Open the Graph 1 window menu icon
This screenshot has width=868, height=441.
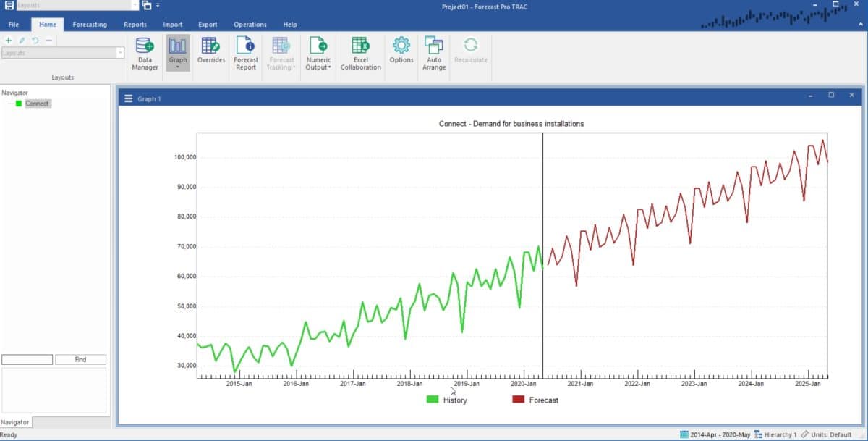[x=127, y=98]
